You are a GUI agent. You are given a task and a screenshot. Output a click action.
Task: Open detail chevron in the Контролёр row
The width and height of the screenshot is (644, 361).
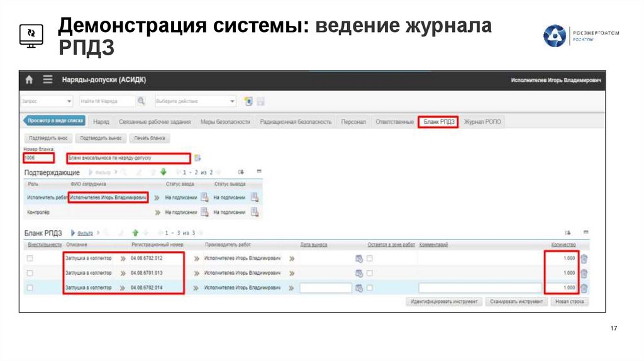pyautogui.click(x=157, y=213)
